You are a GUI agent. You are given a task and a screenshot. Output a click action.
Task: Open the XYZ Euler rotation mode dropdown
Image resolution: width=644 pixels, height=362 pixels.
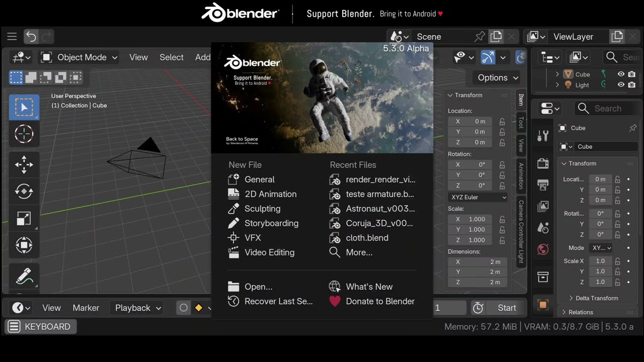point(478,197)
